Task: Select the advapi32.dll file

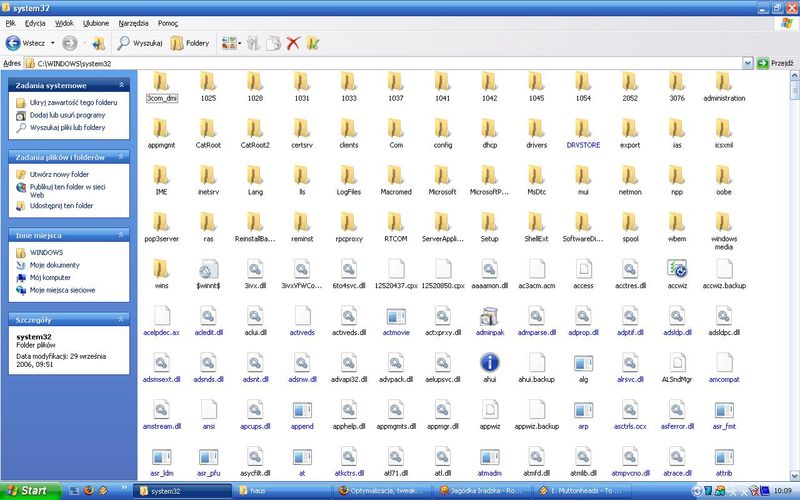Action: [348, 368]
